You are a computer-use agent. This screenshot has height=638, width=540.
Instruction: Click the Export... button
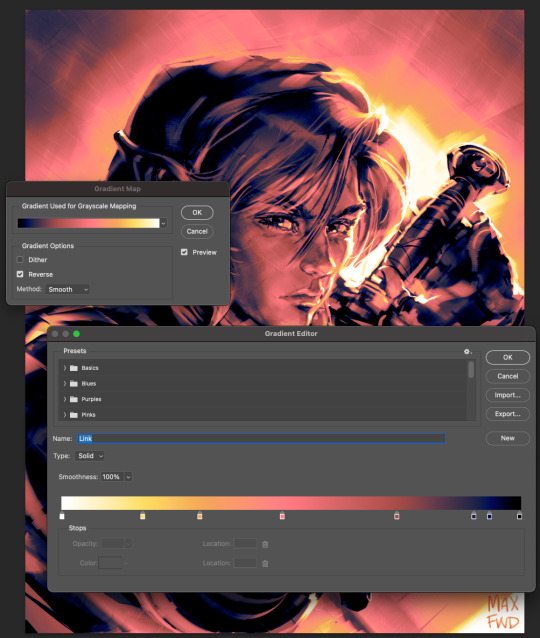tap(508, 414)
